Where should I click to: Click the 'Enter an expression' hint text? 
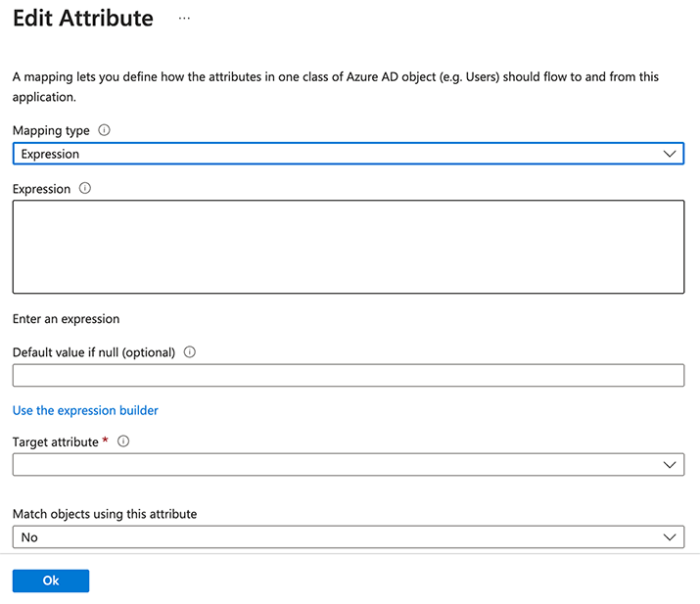66,319
